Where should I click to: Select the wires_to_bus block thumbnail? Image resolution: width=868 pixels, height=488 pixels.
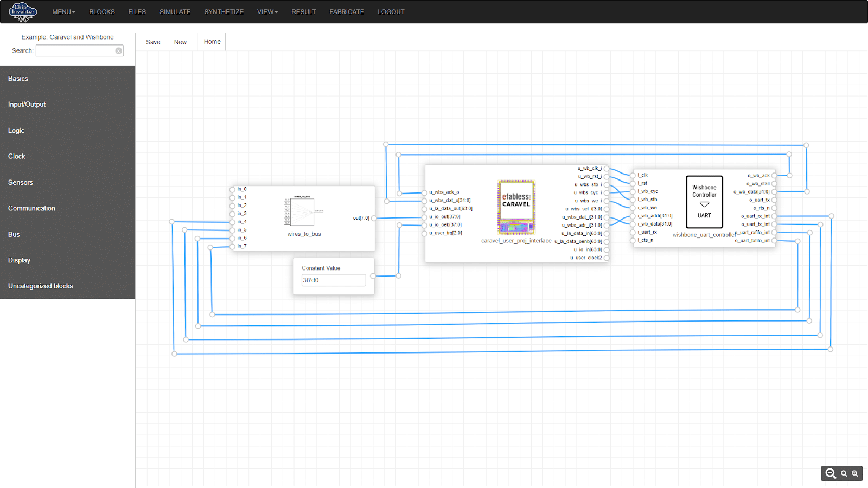coord(303,211)
